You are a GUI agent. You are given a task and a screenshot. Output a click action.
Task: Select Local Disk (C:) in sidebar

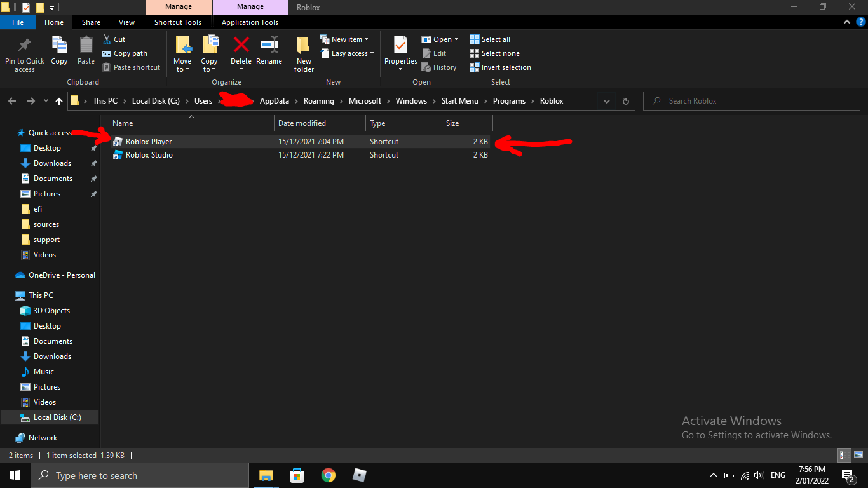pos(57,417)
